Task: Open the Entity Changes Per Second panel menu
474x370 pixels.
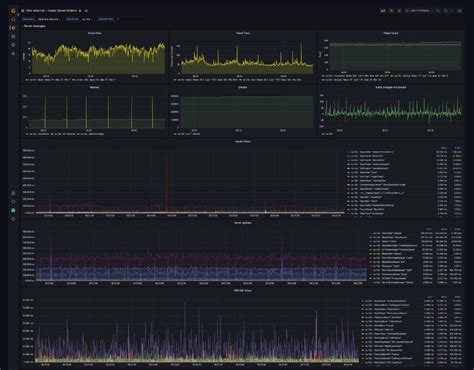Action: (x=391, y=87)
